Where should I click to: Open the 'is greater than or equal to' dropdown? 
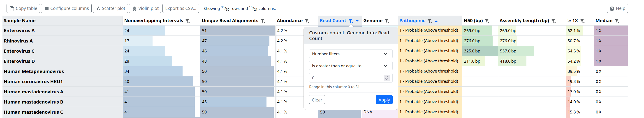(350, 66)
